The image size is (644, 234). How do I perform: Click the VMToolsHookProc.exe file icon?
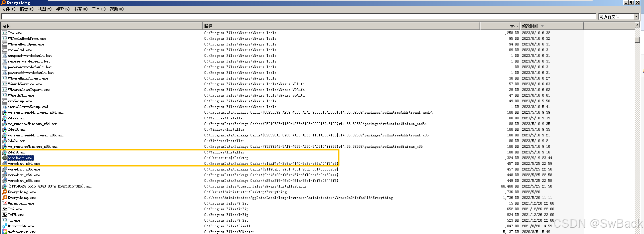coord(5,38)
